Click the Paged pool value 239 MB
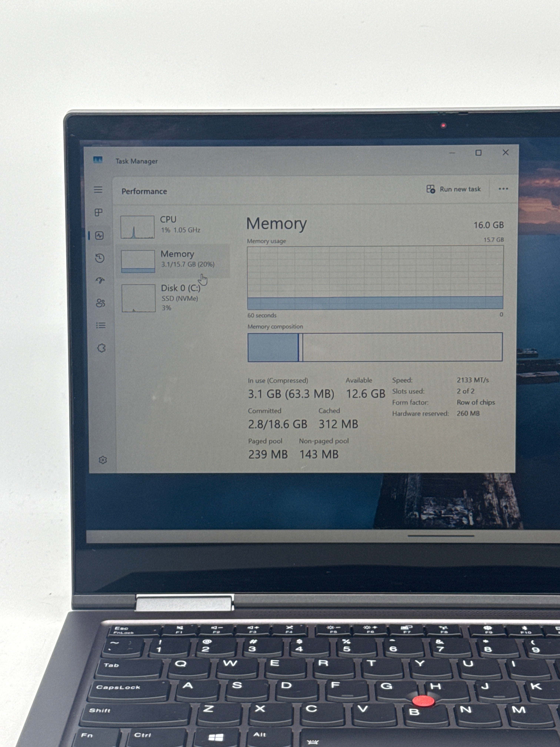 pyautogui.click(x=268, y=454)
